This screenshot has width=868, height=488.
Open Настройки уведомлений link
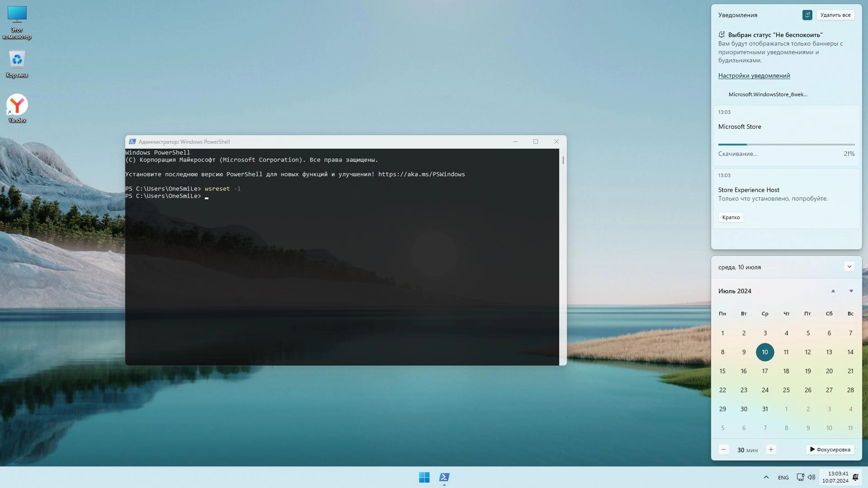[x=754, y=75]
